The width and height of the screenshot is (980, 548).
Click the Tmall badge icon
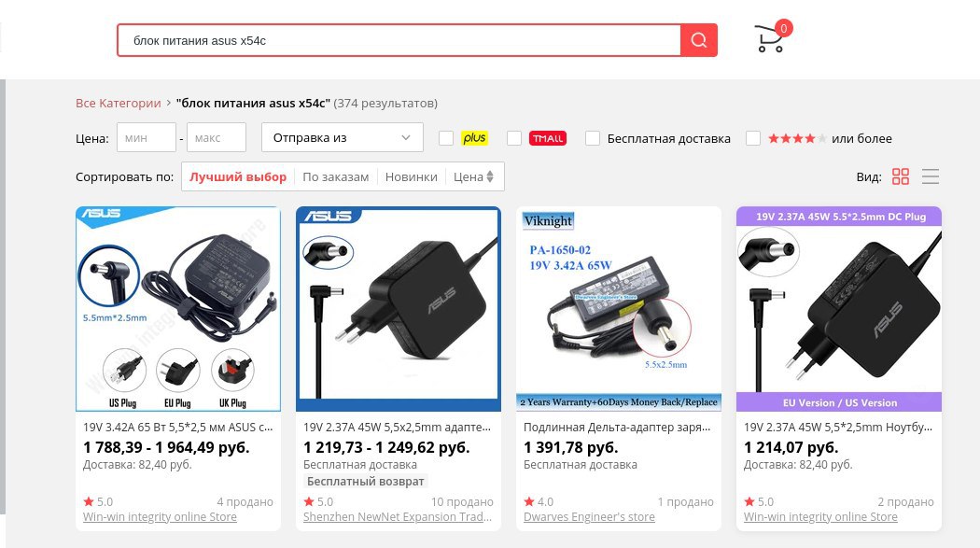tap(548, 138)
